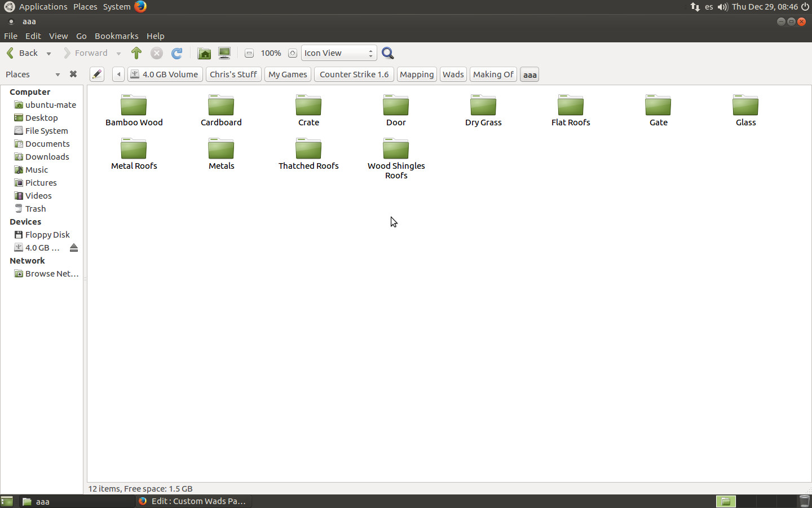Open the Icon View mode dropdown
This screenshot has width=812, height=508.
pos(338,52)
